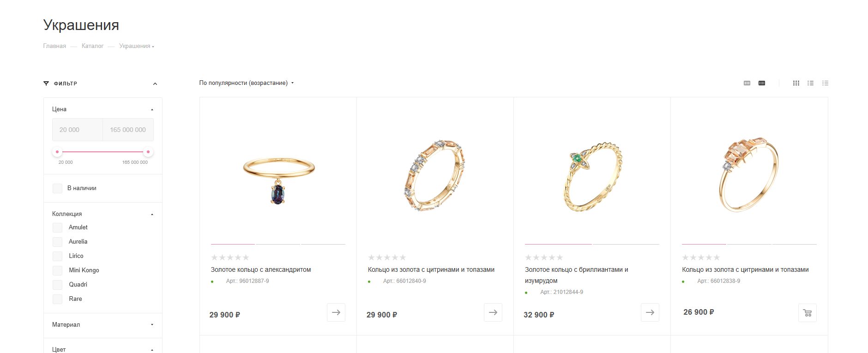868x353 pixels.
Task: Open 'Золотое кольцо с александритом' product title
Action: 261,269
